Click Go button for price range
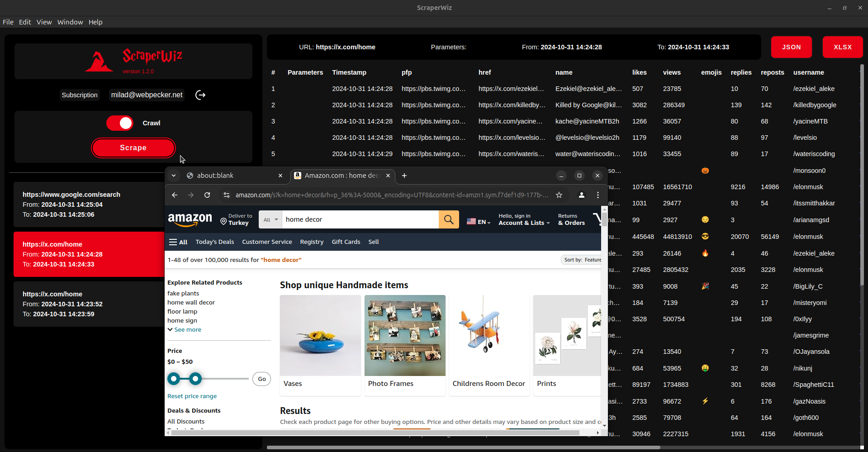Screen dimensions: 868x452 point(262,379)
